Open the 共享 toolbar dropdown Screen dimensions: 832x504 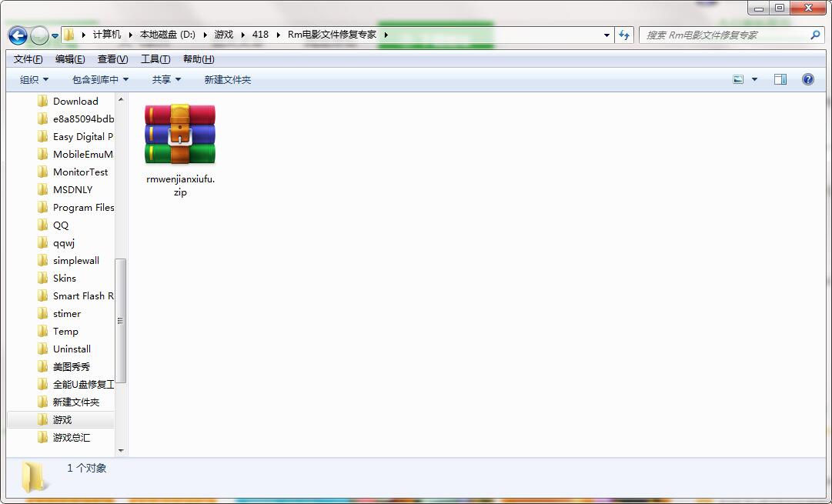[166, 79]
